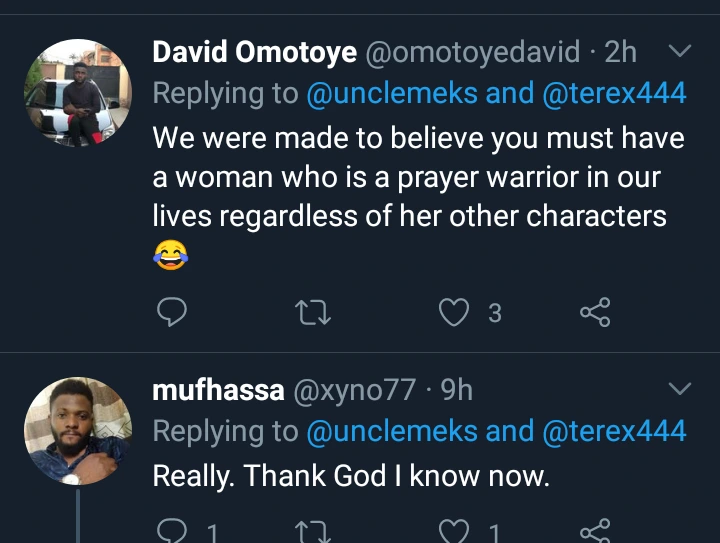Open the 2h timestamp on David's tweet
This screenshot has height=543, width=720.
click(x=620, y=52)
